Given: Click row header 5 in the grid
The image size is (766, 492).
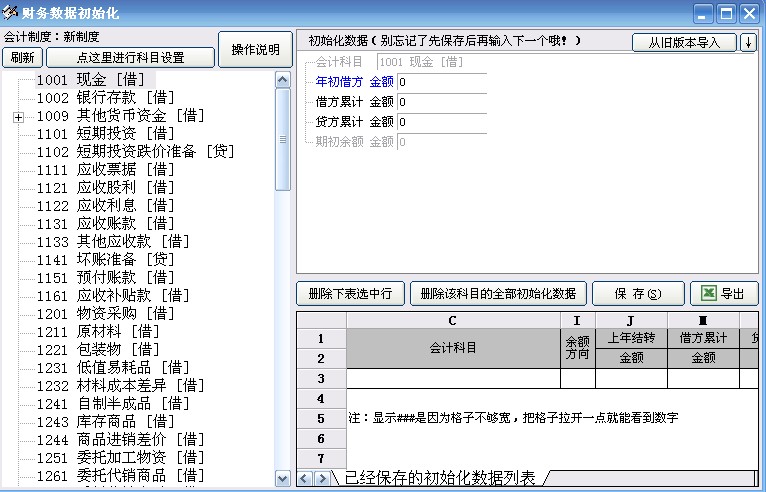Looking at the screenshot, I should coord(321,419).
